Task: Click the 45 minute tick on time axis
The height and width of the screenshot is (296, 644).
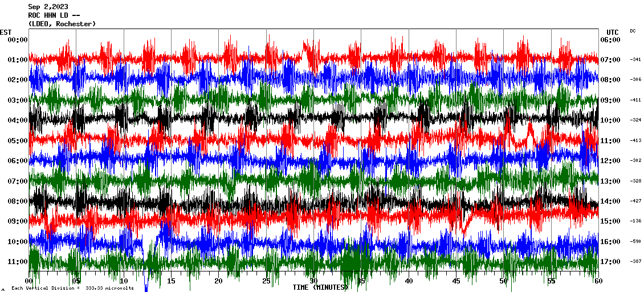Action: click(456, 281)
